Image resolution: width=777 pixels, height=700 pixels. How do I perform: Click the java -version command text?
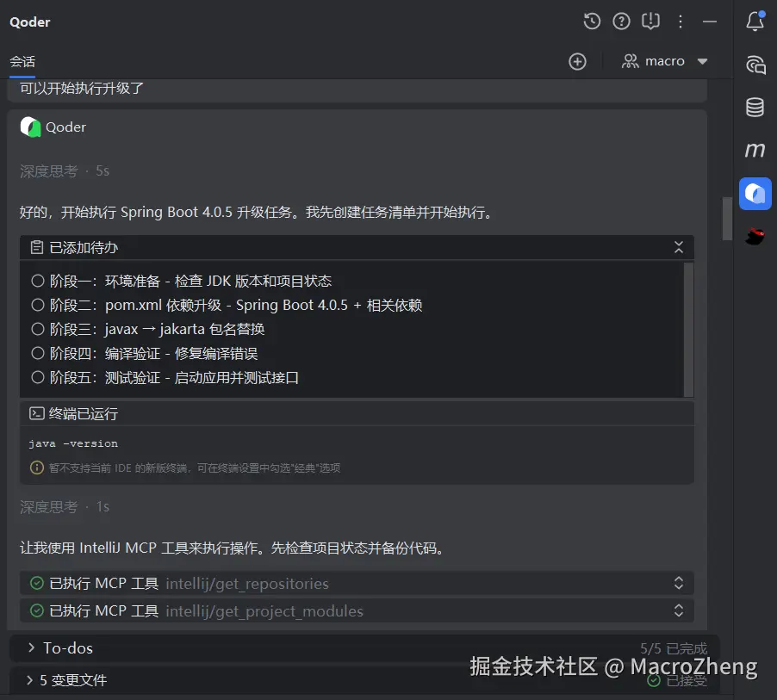[73, 443]
